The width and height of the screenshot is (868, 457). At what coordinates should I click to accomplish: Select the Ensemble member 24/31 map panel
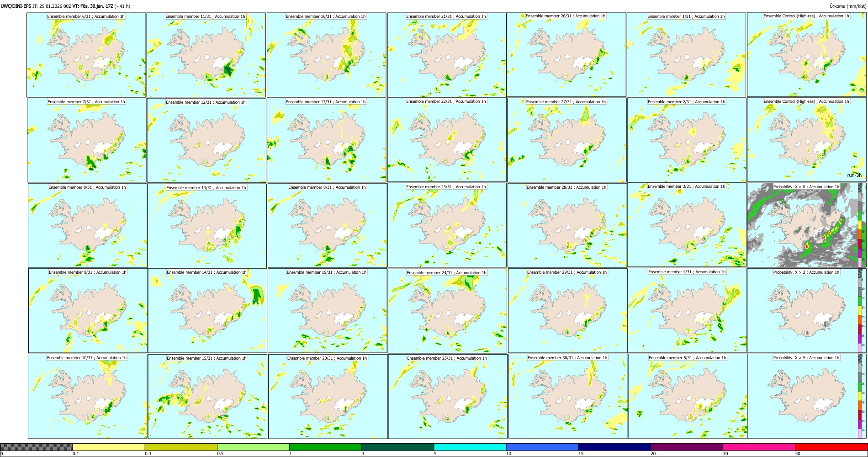point(447,311)
